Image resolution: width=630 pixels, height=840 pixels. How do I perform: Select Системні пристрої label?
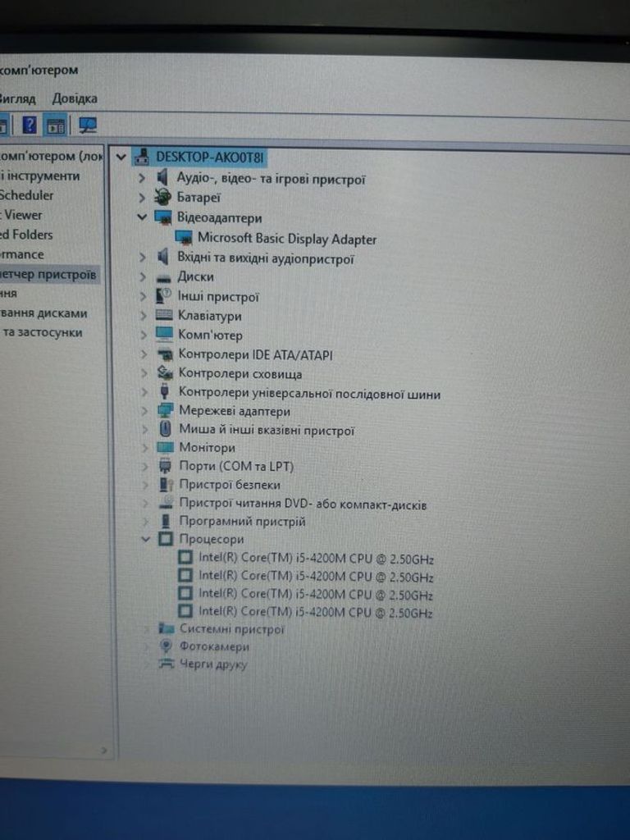(231, 629)
